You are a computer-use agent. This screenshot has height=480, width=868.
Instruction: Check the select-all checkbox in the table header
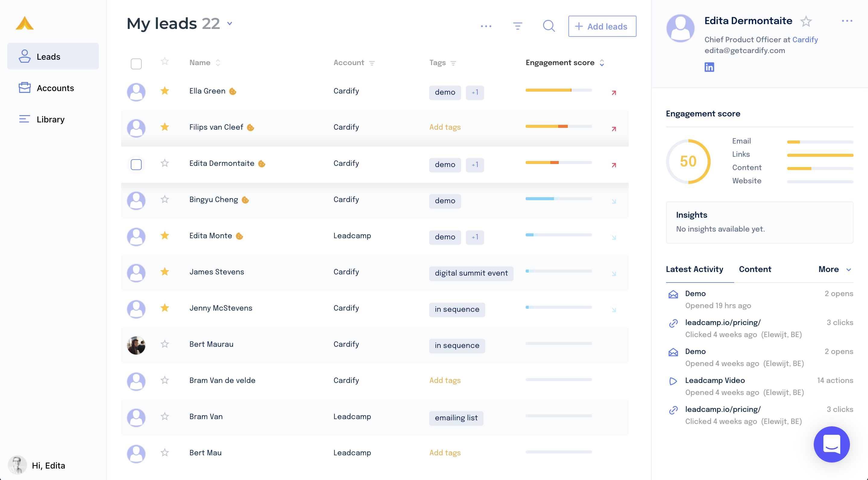[136, 63]
